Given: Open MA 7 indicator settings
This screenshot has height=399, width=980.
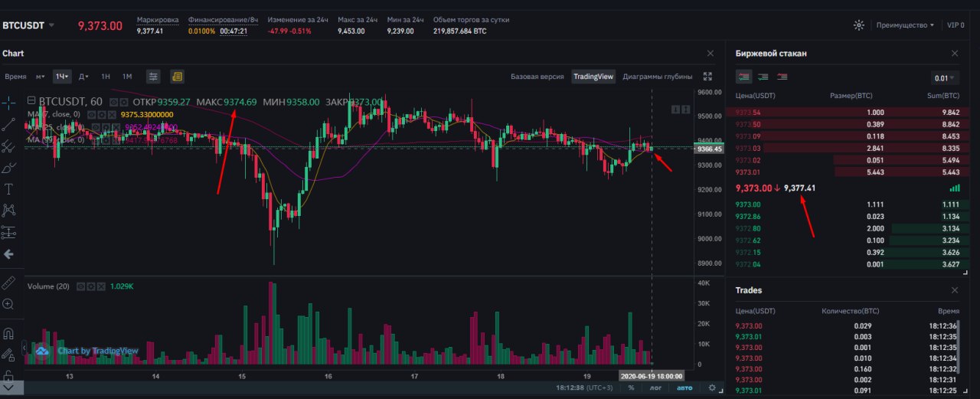Looking at the screenshot, I should click(x=102, y=114).
